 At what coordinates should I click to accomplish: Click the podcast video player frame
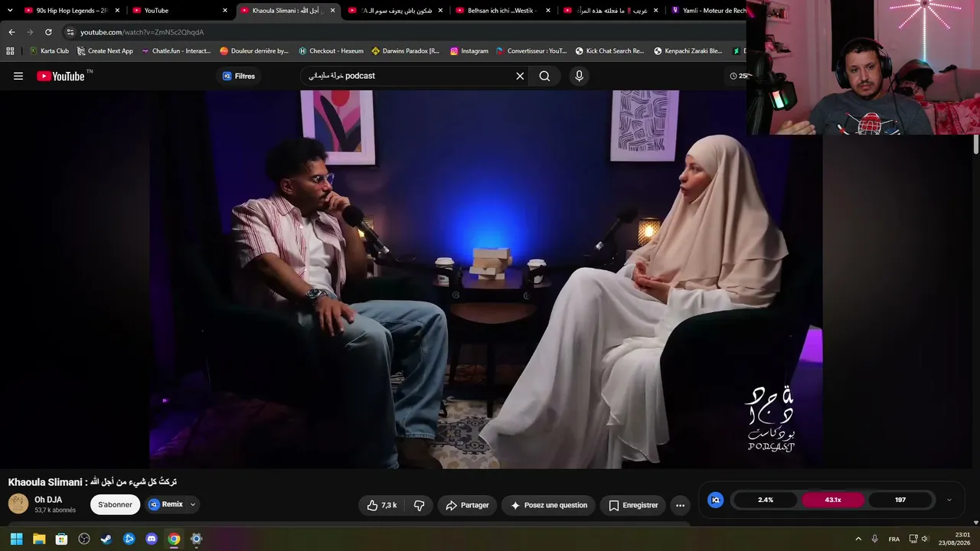click(x=485, y=279)
